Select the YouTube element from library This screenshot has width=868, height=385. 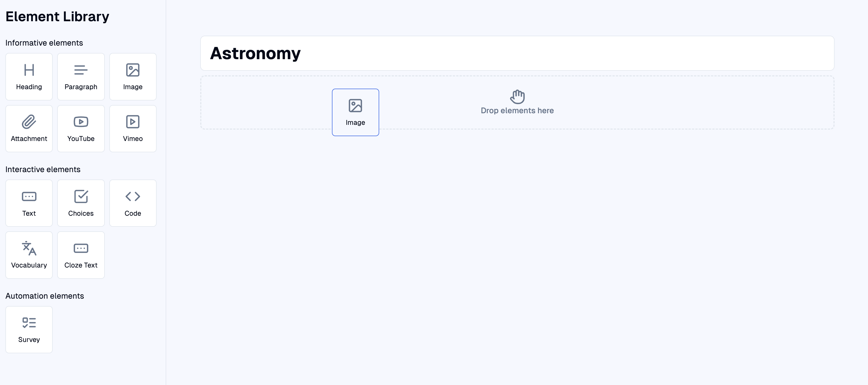pos(81,128)
